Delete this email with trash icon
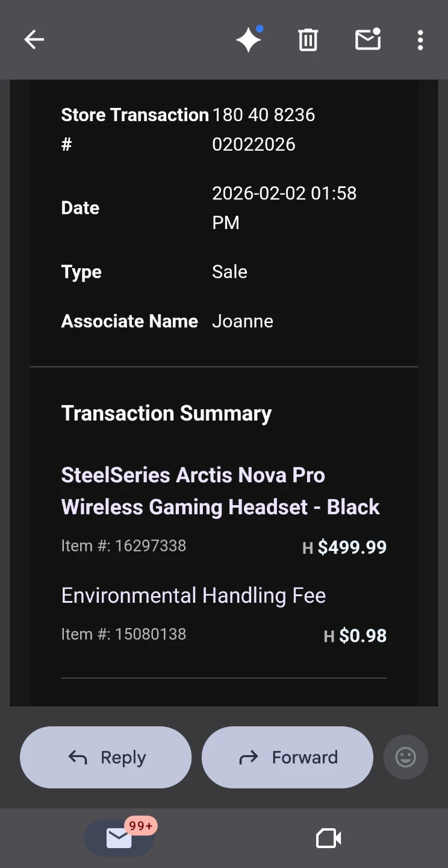The height and width of the screenshot is (868, 448). click(308, 40)
